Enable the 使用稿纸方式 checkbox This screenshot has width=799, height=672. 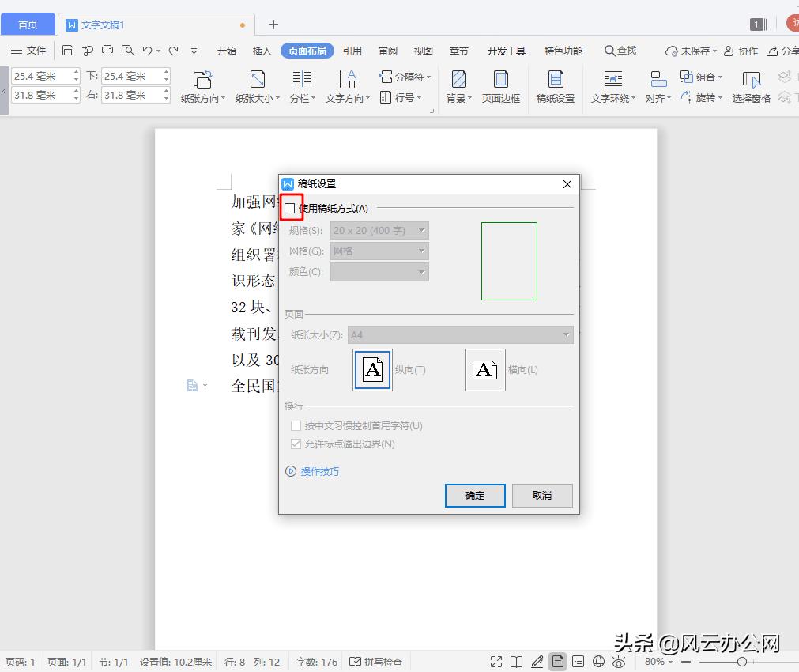[x=292, y=207]
